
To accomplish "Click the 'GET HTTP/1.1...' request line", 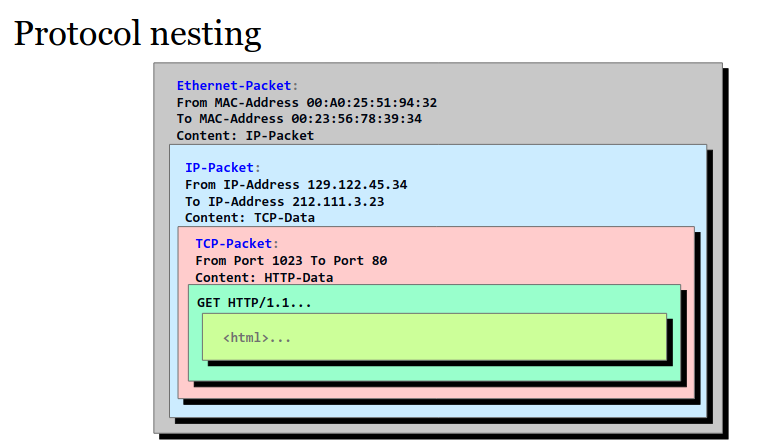I will click(x=254, y=303).
